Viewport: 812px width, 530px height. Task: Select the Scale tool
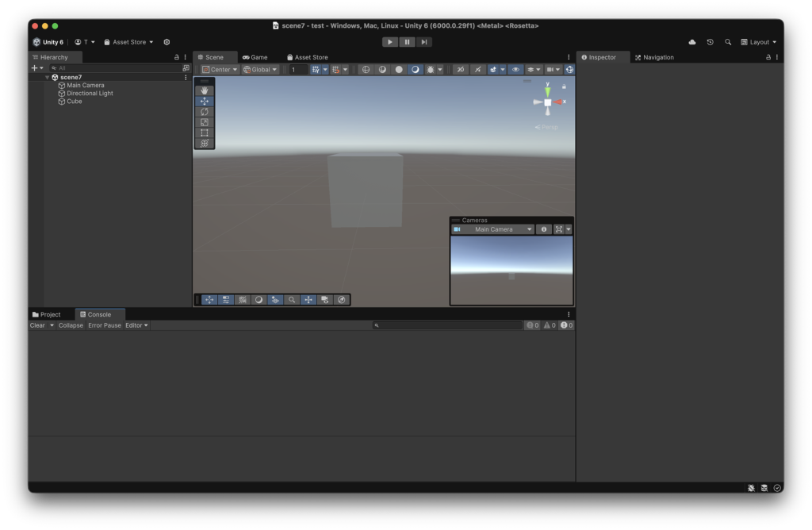[205, 122]
